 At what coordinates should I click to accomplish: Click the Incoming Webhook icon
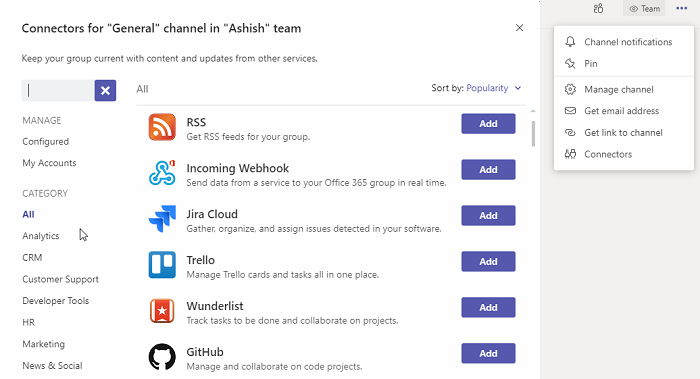(162, 173)
